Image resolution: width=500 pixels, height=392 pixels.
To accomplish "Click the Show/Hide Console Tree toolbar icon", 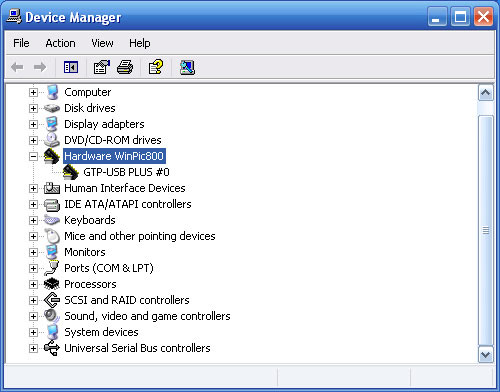I will (71, 67).
